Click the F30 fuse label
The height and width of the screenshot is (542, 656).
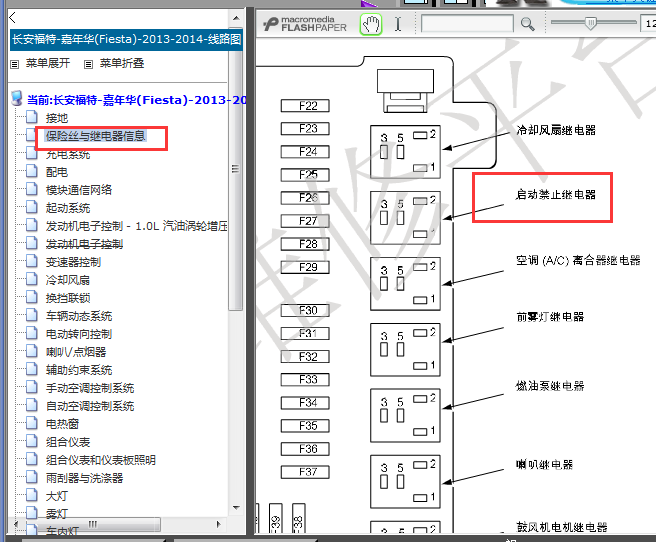click(x=305, y=310)
